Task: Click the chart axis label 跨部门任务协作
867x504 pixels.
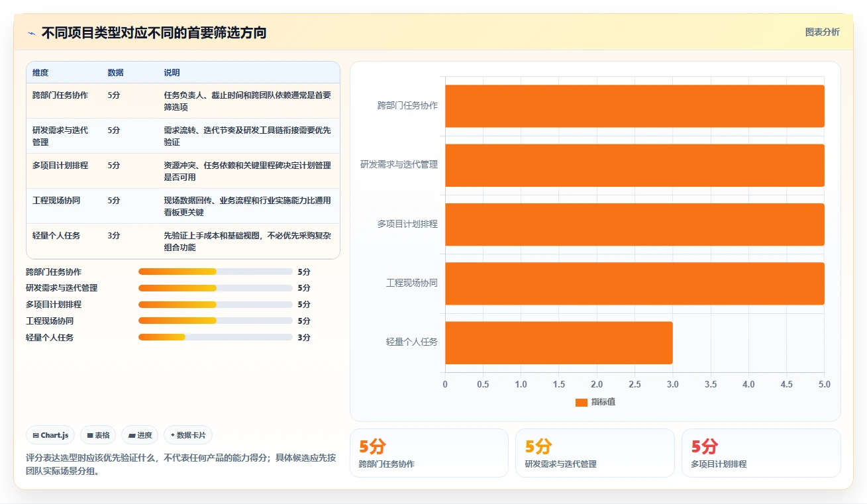Action: click(x=407, y=105)
